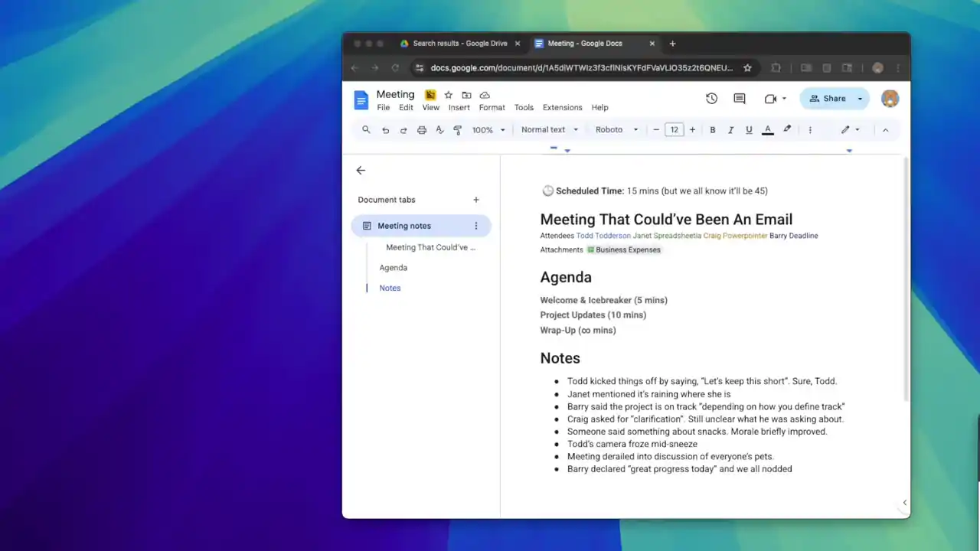The image size is (980, 551).
Task: Close the document tabs sidebar
Action: [x=361, y=171]
